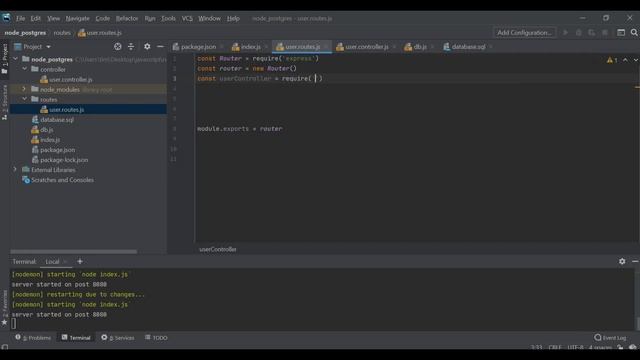Select Scratches and Consoles node
Screen dimensions: 640x360
pyautogui.click(x=62, y=180)
